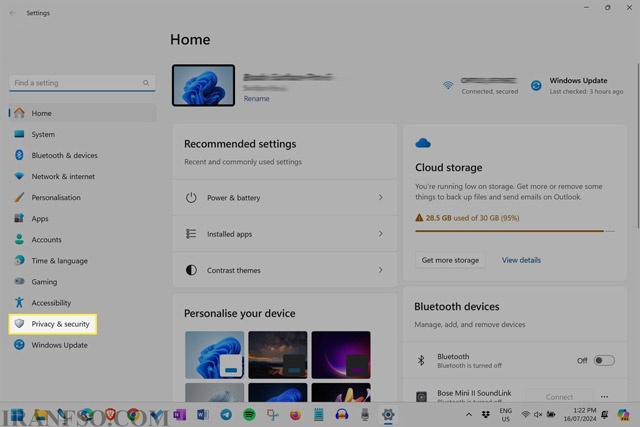640x427 pixels.
Task: Select Windows Update in the sidebar
Action: 82,345
